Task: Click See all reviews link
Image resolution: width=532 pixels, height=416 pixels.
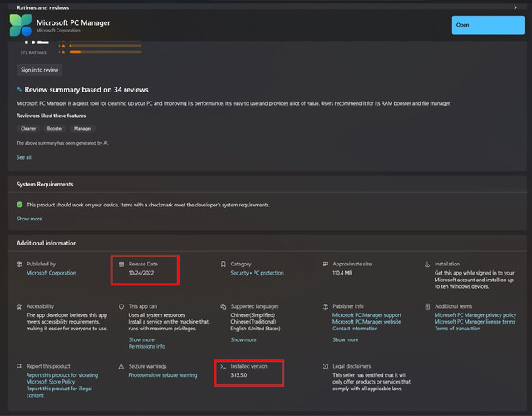Action: [24, 157]
